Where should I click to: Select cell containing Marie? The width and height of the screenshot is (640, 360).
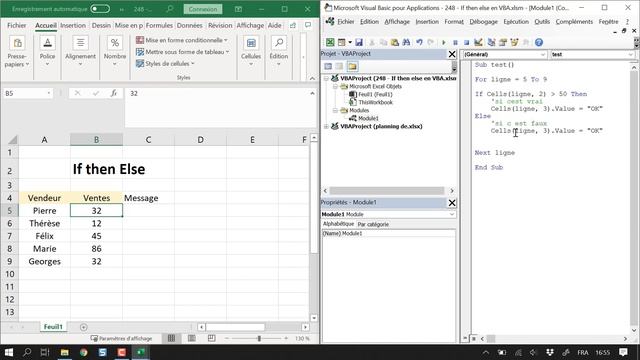click(44, 249)
